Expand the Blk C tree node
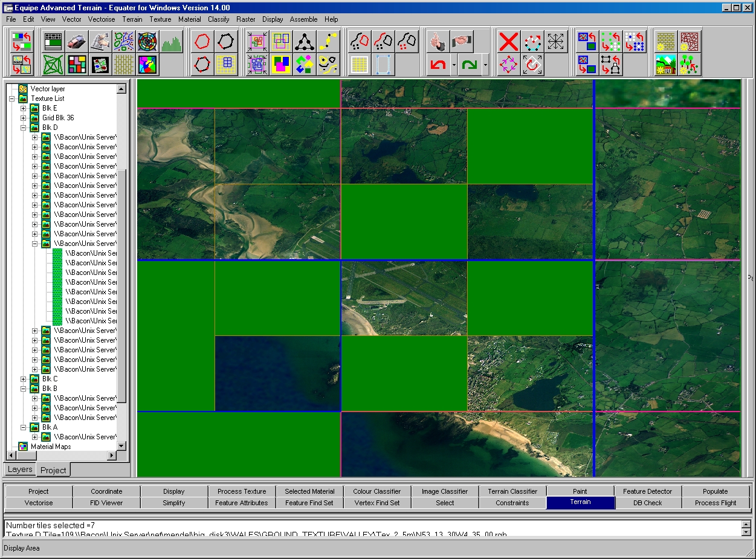 tap(24, 379)
